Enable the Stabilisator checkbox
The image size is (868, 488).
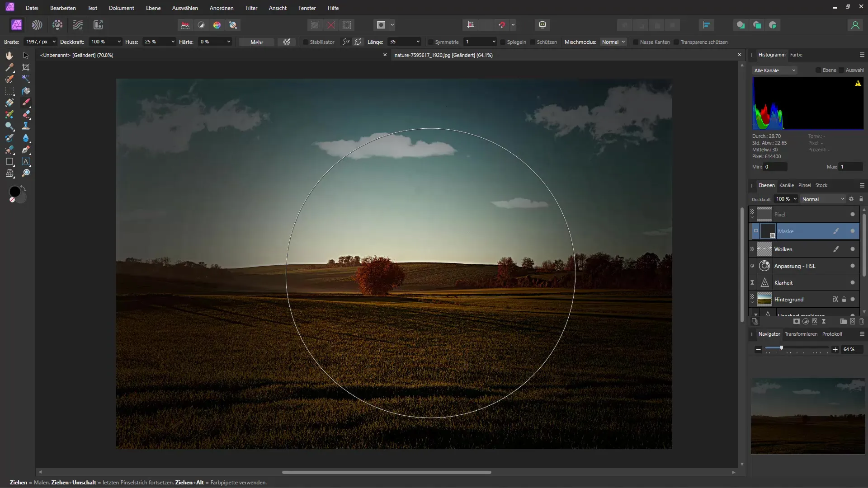tap(306, 42)
